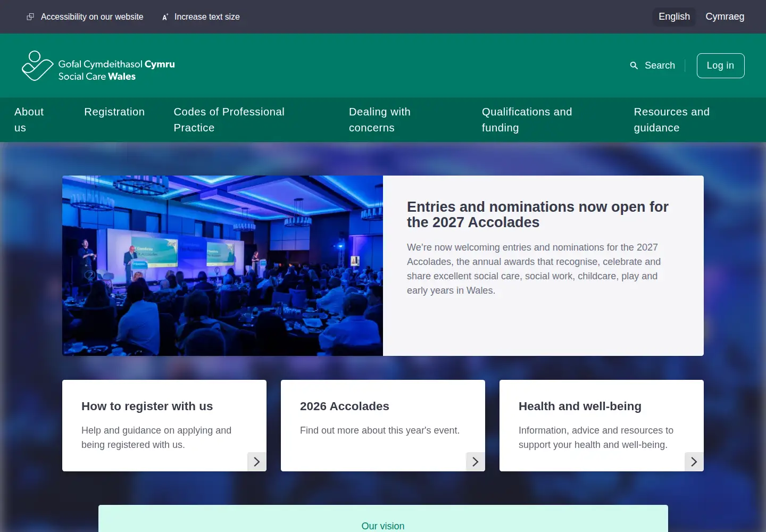
Task: Open the How to register arrow
Action: pos(257,462)
